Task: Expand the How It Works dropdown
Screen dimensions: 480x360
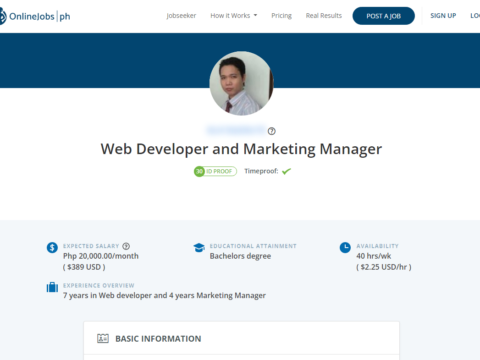Action: [234, 16]
